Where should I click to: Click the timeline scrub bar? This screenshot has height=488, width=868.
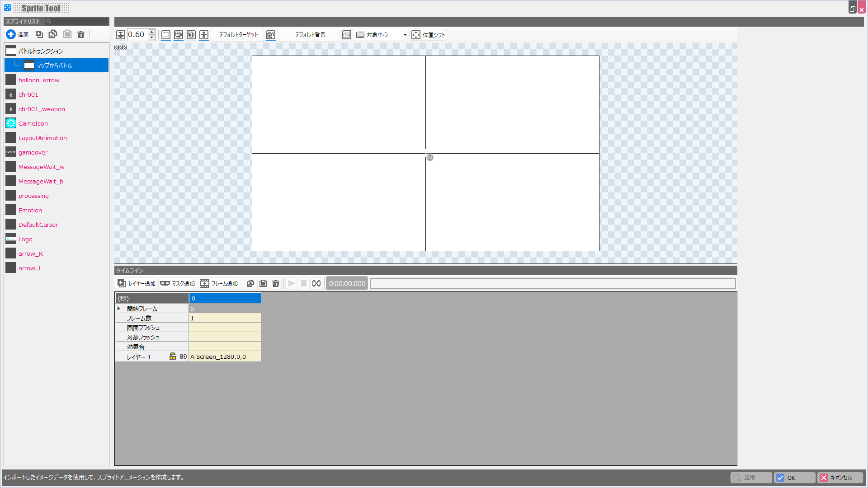(552, 283)
